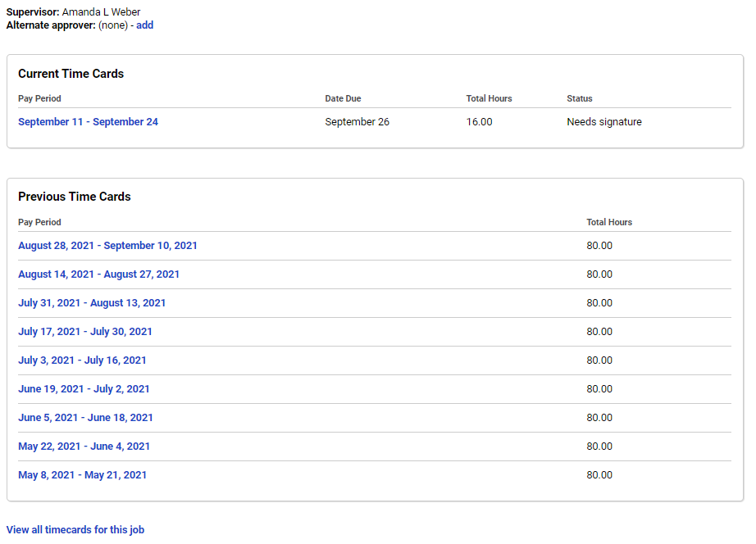Screen dimensions: 756x544
Task: Open the September 11 - September 24 time card
Action: (88, 122)
